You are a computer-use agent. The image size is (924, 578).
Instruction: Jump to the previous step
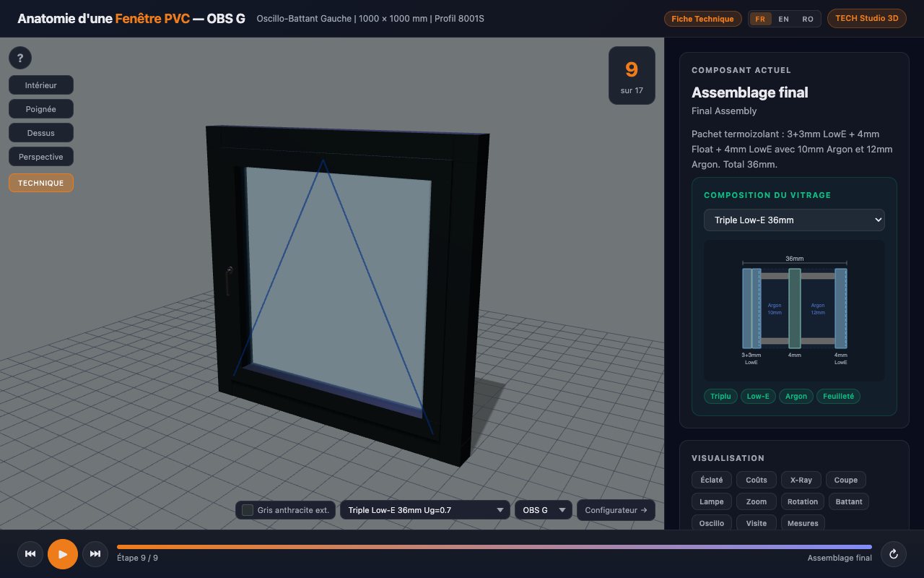pyautogui.click(x=30, y=554)
